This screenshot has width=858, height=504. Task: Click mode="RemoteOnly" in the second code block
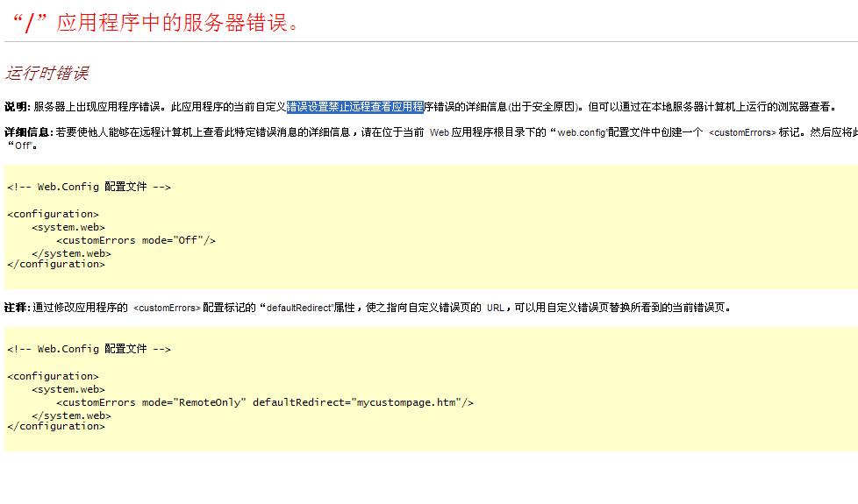[x=194, y=402]
